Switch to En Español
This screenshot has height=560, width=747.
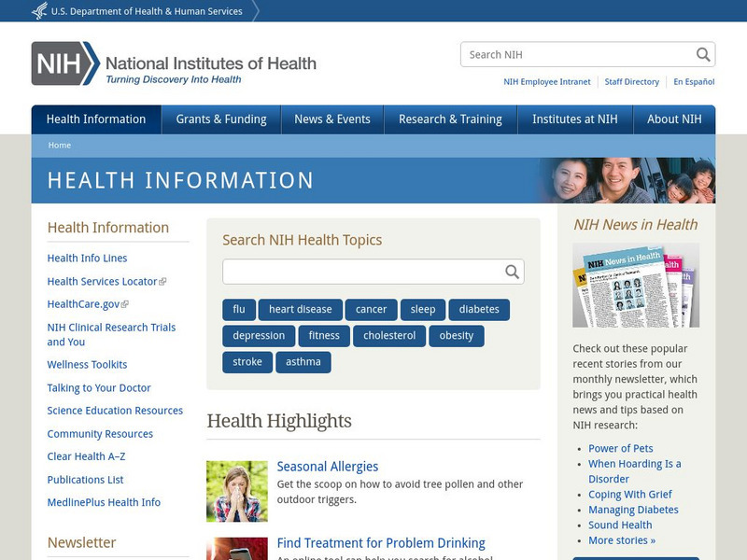694,82
